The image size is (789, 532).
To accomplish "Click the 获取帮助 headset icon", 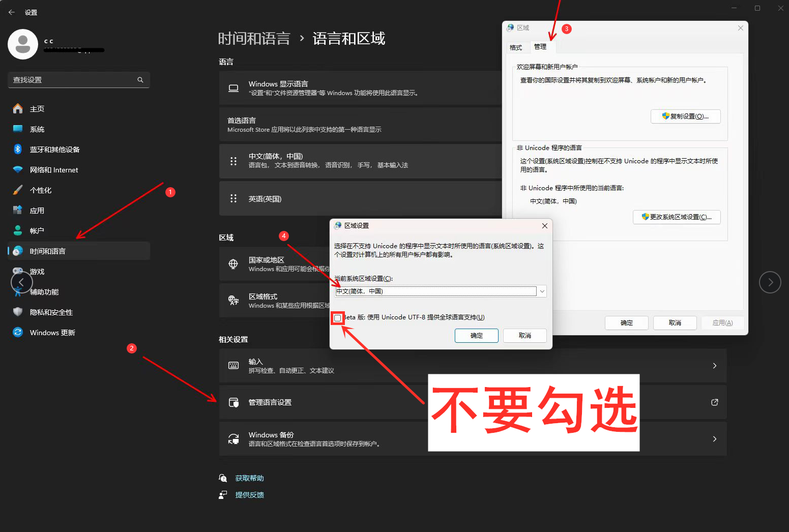I will [223, 478].
